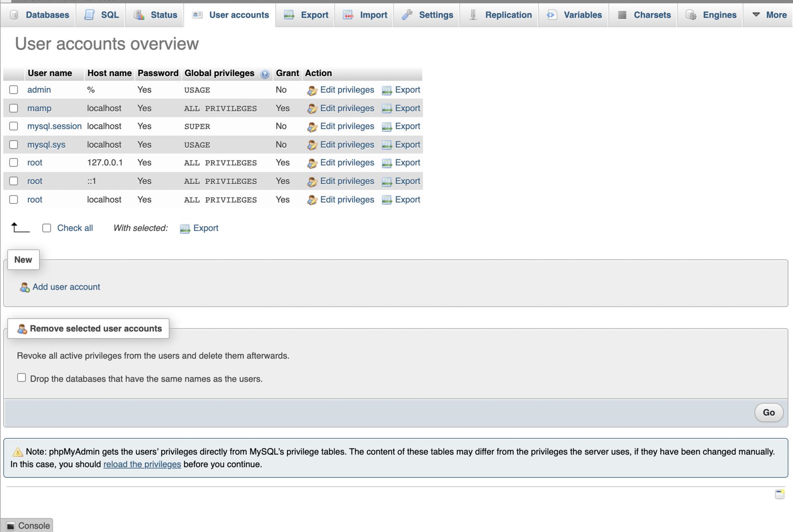Toggle the Check all checkbox
The height and width of the screenshot is (532, 793).
(x=47, y=228)
